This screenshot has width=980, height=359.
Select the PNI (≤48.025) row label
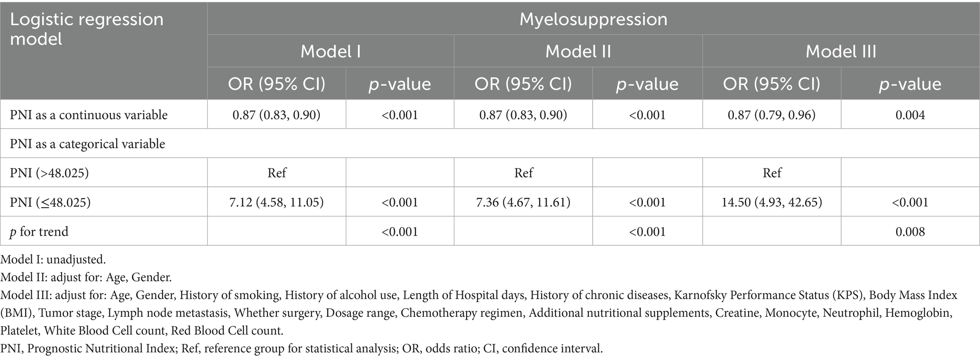pos(50,203)
